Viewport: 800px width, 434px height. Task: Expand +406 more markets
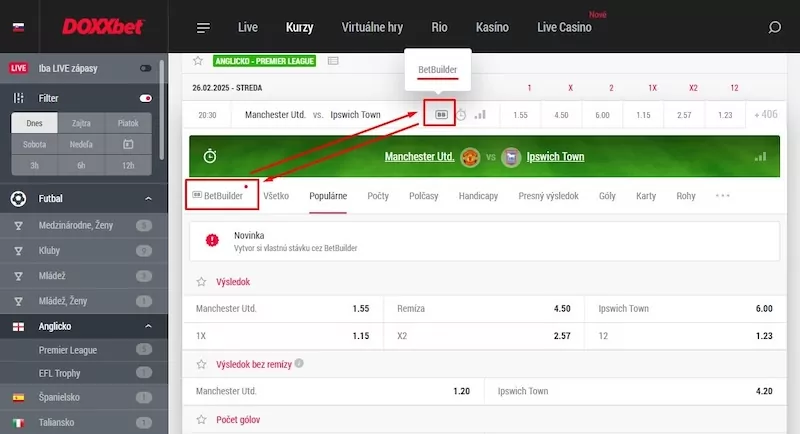point(766,115)
